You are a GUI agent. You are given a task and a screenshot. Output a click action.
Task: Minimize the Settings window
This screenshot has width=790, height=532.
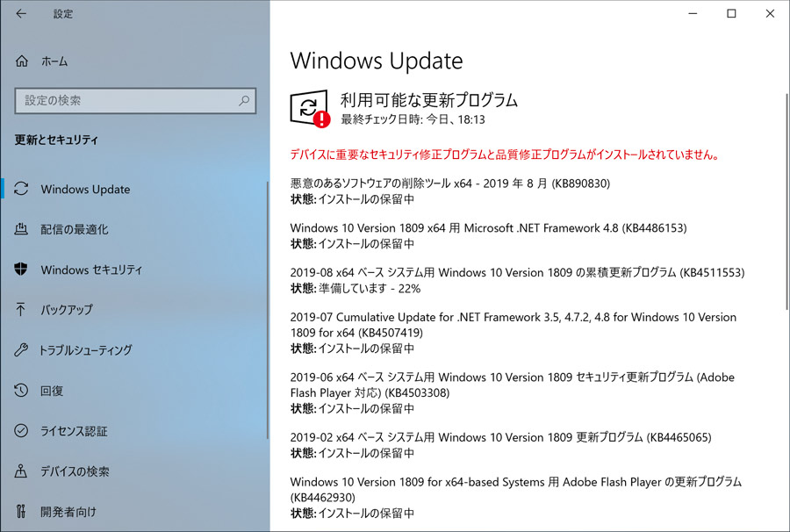click(x=693, y=13)
